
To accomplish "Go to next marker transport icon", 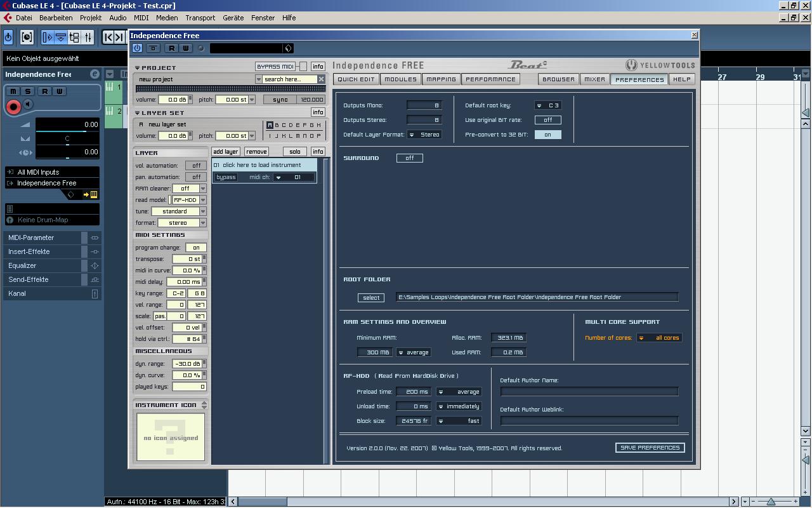I will coord(119,37).
